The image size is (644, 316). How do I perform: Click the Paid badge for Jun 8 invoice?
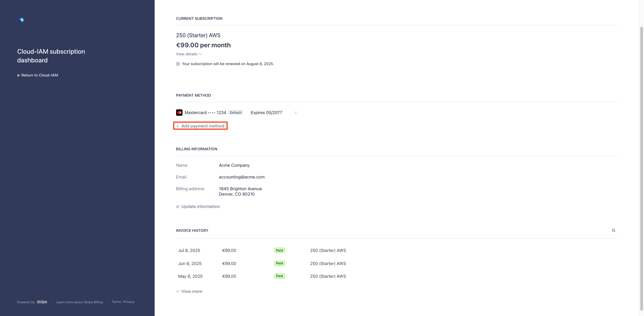[x=279, y=263]
